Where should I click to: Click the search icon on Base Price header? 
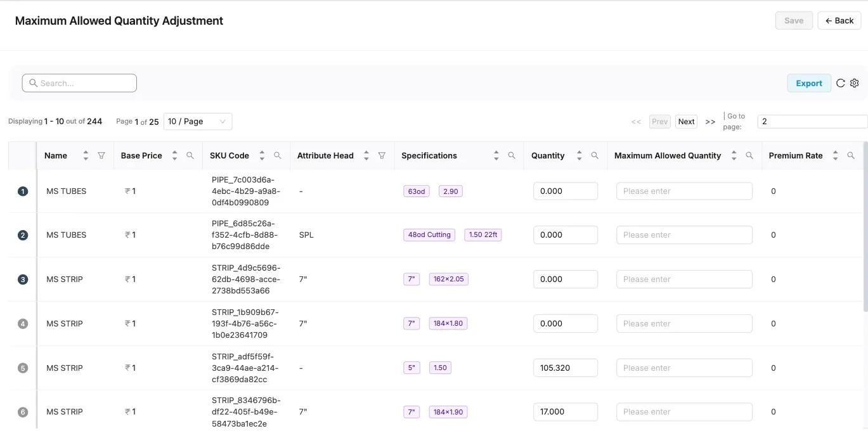click(x=189, y=155)
